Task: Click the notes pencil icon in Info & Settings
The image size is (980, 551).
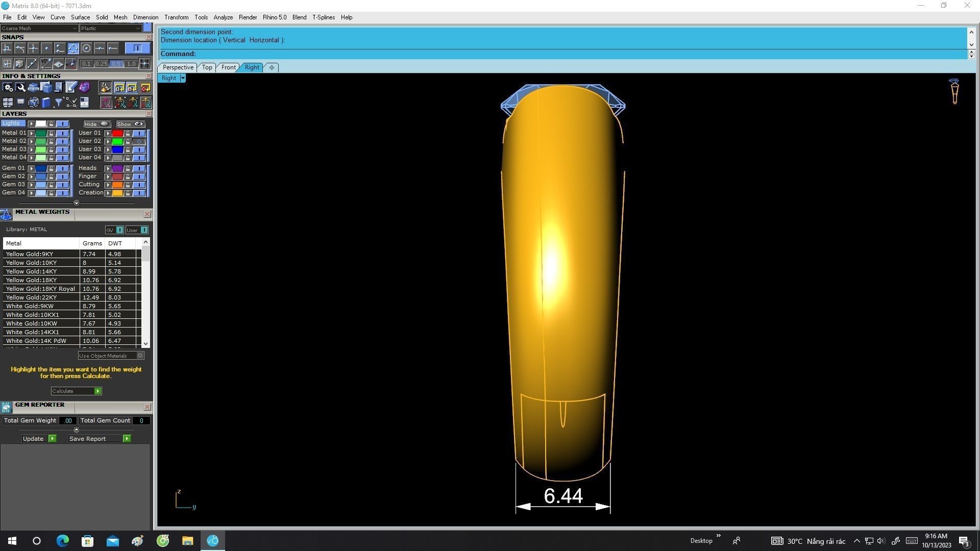Action: 71,88
